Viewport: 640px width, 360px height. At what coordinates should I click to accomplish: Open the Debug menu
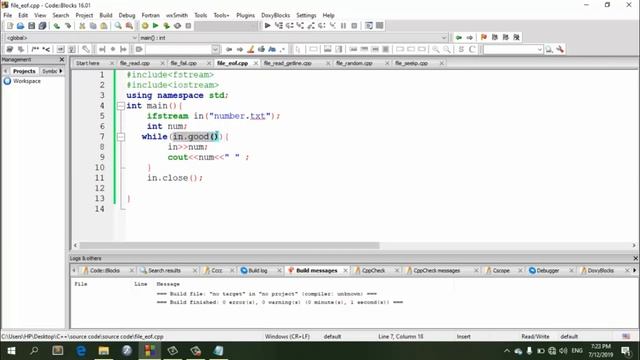pos(127,15)
